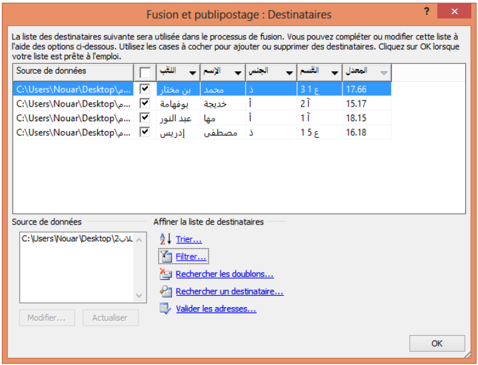Screen dimensions: 478x365
Task: Open the Valider les adresses... link
Action: click(x=216, y=309)
